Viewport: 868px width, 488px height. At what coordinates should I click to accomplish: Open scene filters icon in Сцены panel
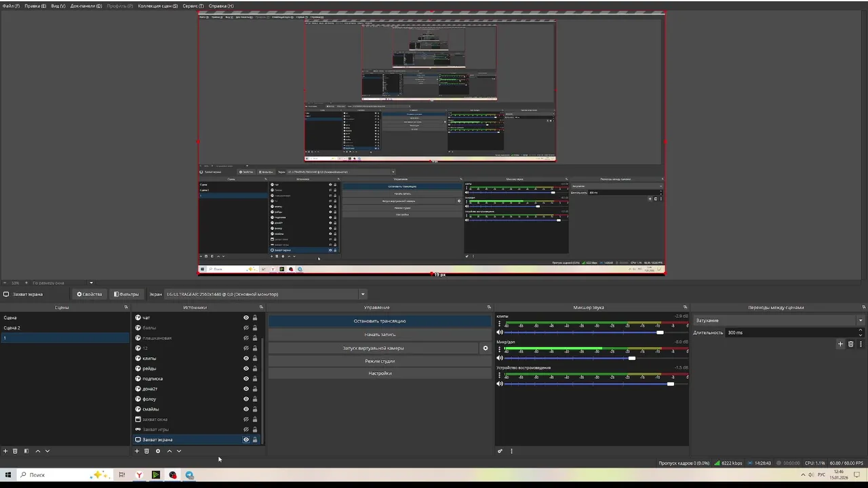pos(26,451)
